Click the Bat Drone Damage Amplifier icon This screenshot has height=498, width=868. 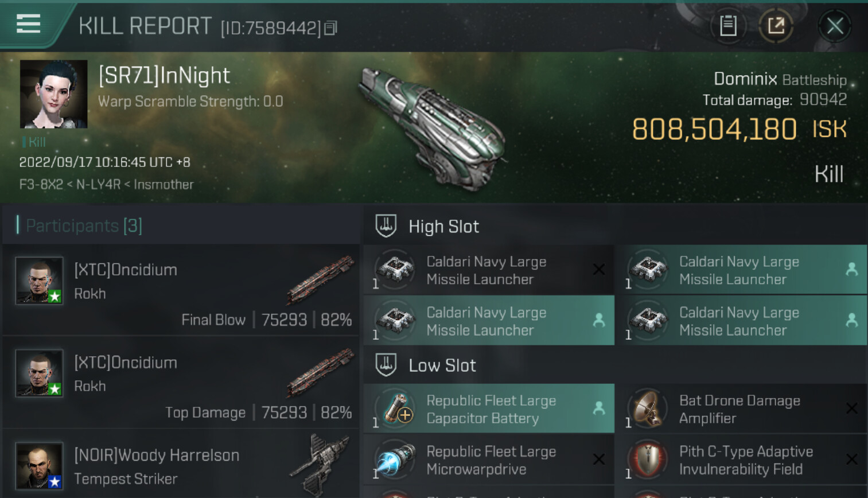point(648,408)
